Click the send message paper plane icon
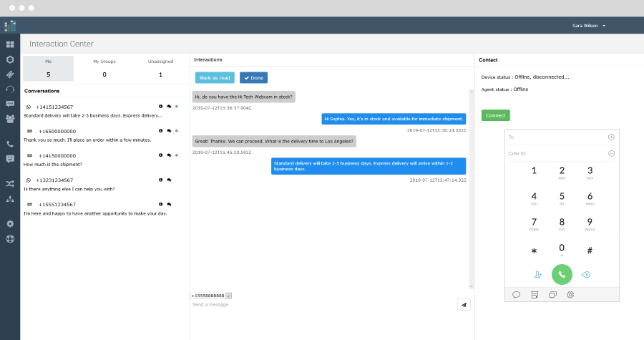644x340 pixels. click(464, 304)
